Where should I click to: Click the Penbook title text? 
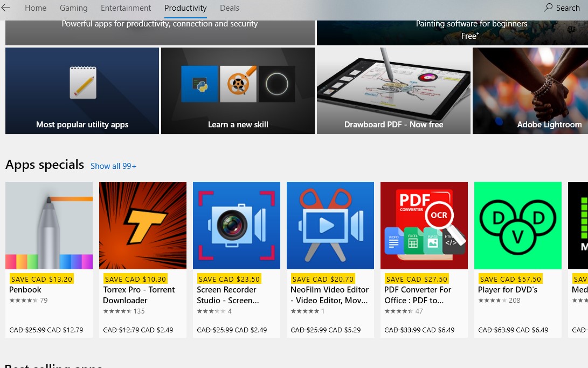coord(25,290)
